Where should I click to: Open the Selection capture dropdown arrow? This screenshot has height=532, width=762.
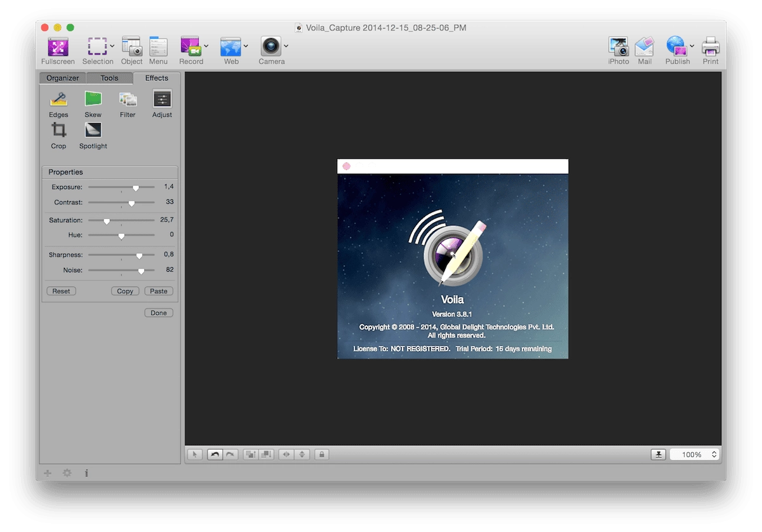(112, 46)
